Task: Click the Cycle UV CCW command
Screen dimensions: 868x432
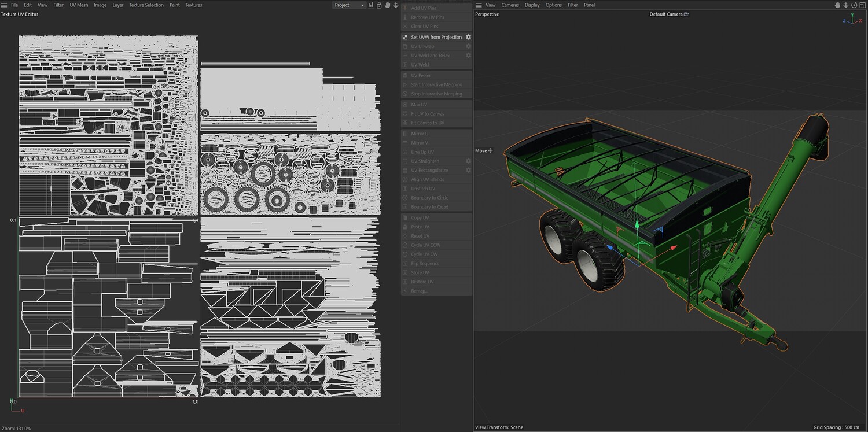Action: point(437,245)
